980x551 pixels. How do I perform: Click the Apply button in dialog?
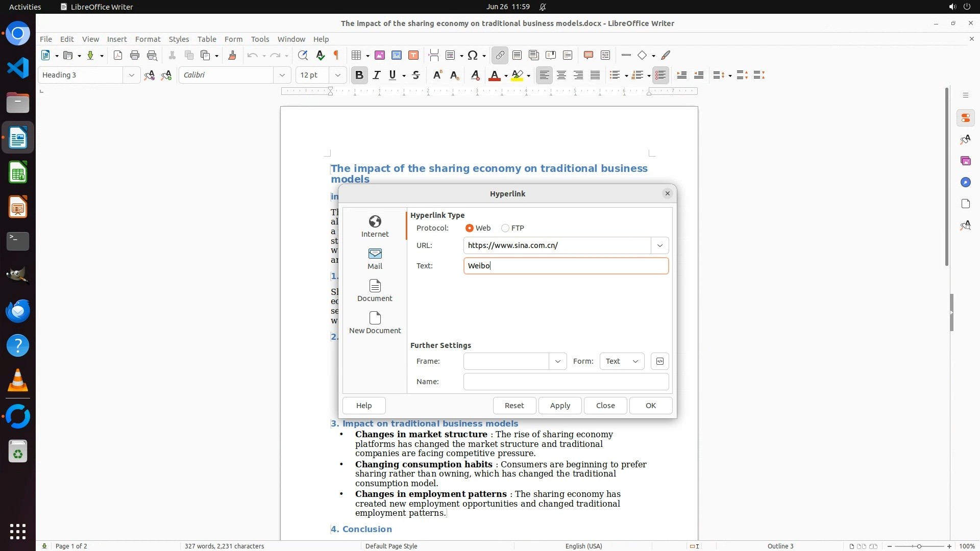pyautogui.click(x=559, y=406)
